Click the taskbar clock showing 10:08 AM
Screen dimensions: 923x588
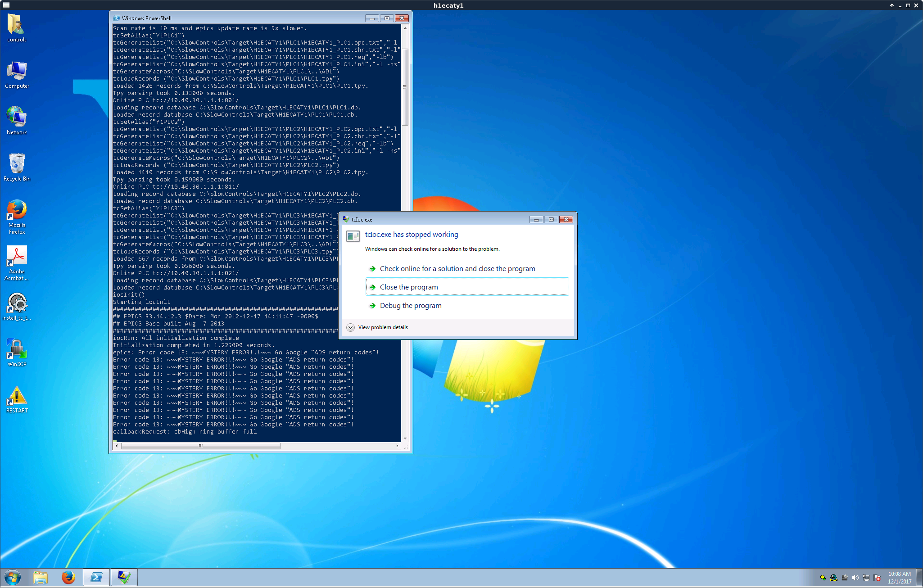pos(899,578)
